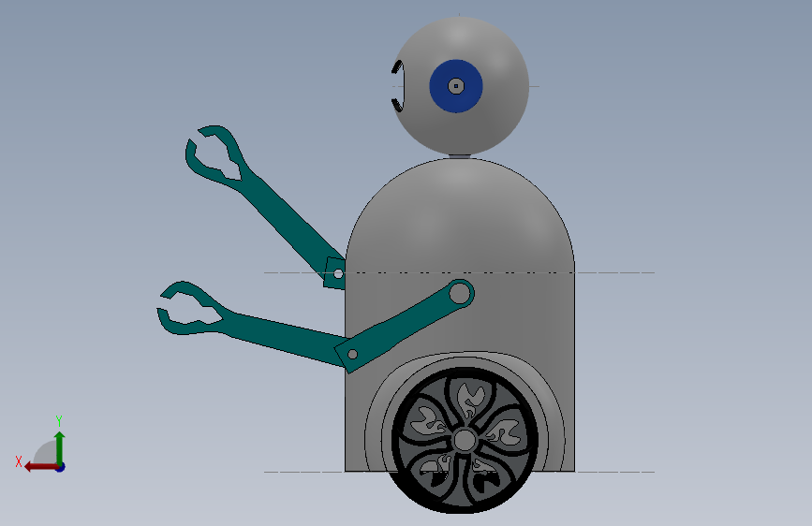Select the lower teal gripper claw
This screenshot has height=526, width=812.
[189, 309]
